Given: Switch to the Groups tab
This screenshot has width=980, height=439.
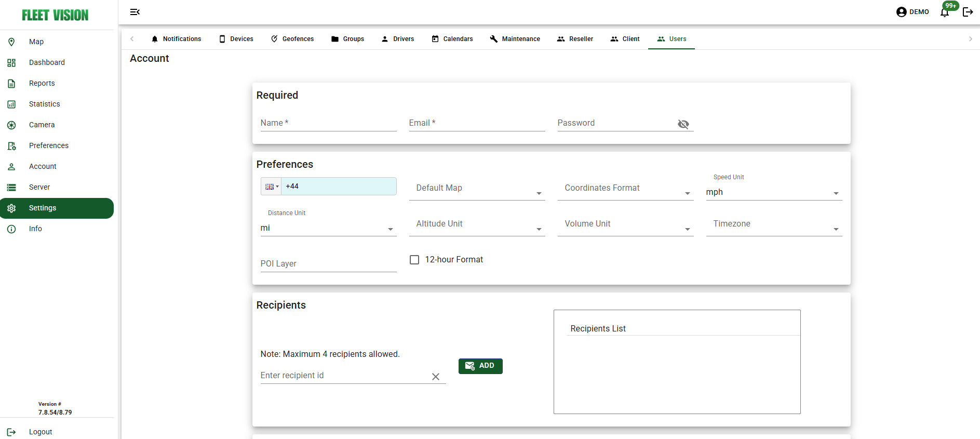Looking at the screenshot, I should [x=348, y=39].
